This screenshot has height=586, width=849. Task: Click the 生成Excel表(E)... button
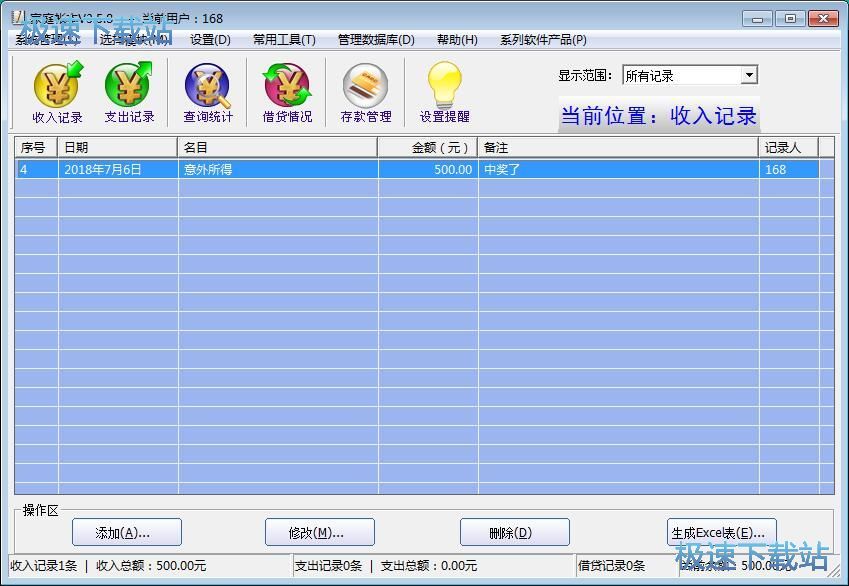tap(721, 532)
